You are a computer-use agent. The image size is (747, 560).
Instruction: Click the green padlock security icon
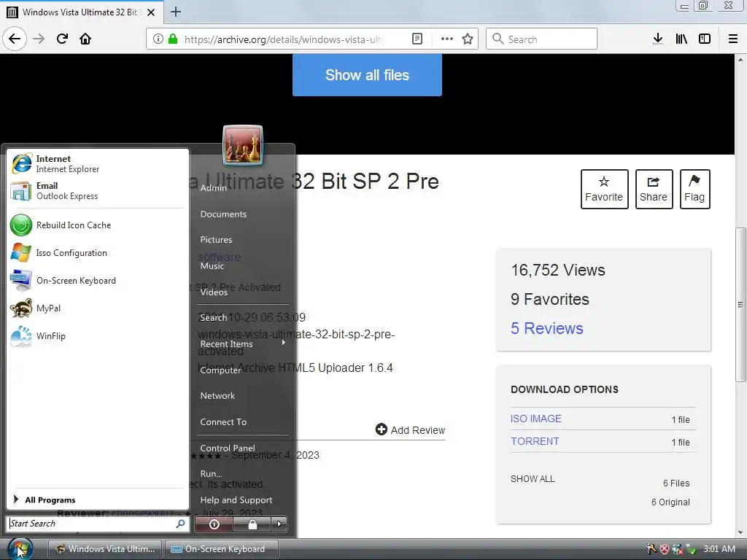[x=173, y=39]
